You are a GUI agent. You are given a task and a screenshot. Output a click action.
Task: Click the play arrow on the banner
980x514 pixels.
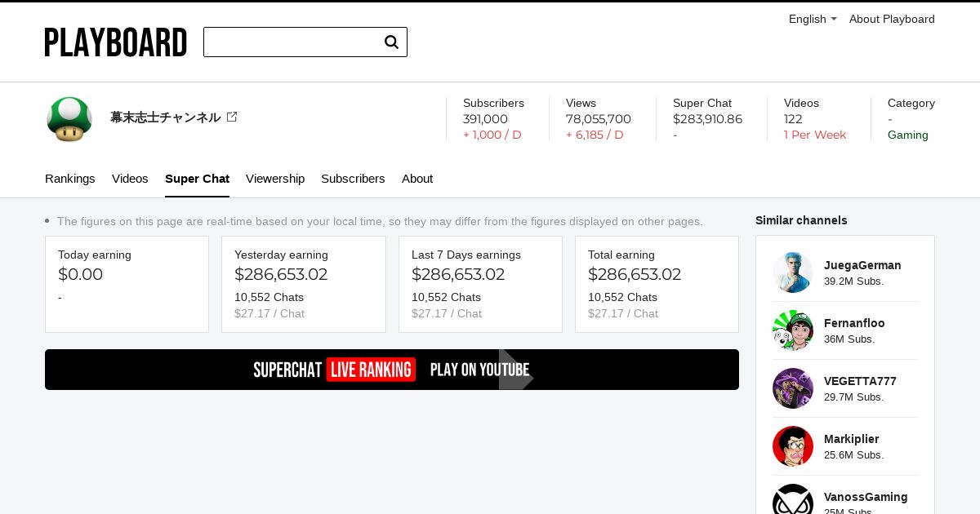516,370
